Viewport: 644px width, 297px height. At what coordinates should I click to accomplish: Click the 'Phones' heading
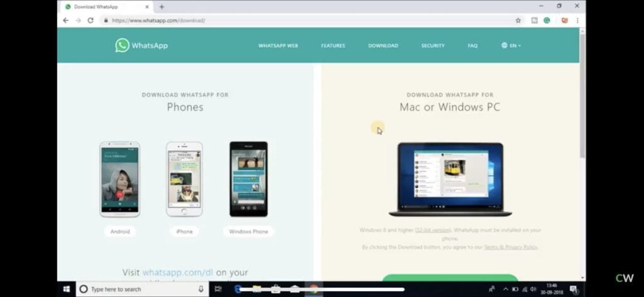(x=185, y=107)
